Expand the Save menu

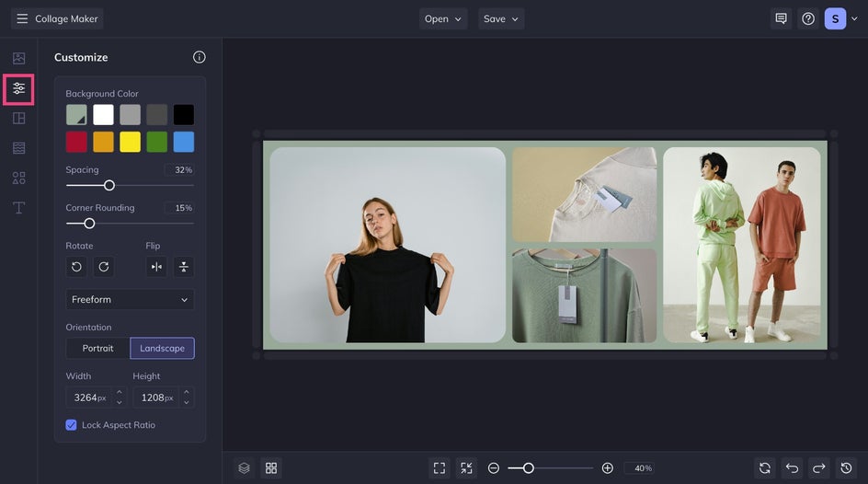tap(501, 18)
